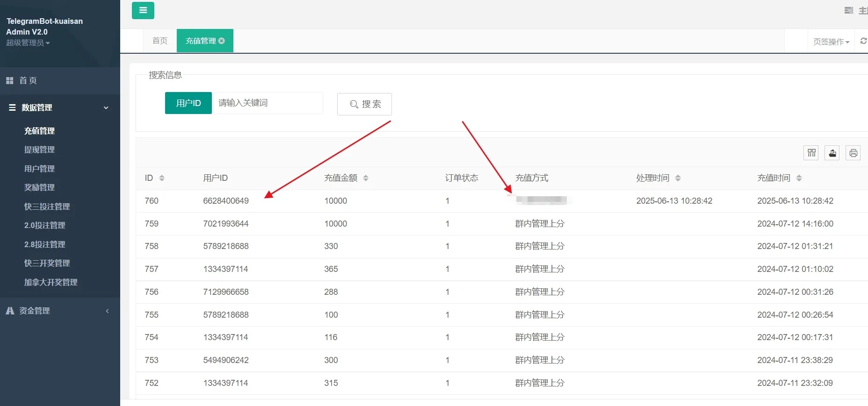
Task: Sort by 处理时间 column arrows
Action: [678, 178]
